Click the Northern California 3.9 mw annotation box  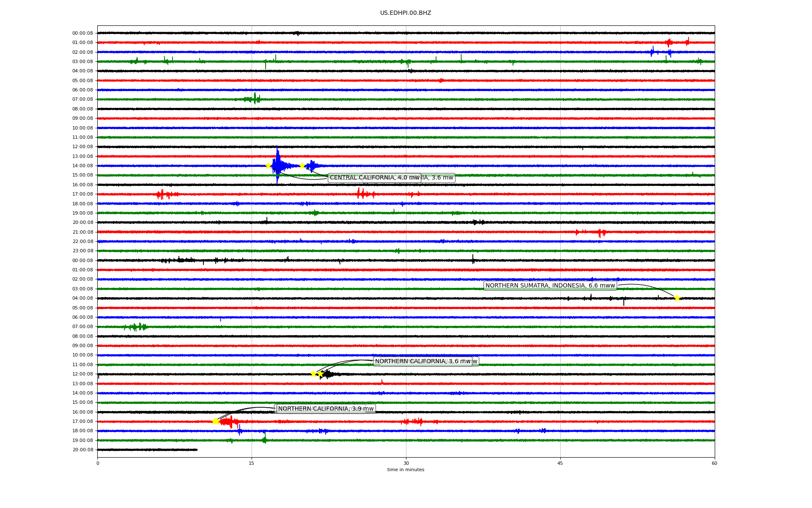pyautogui.click(x=326, y=409)
